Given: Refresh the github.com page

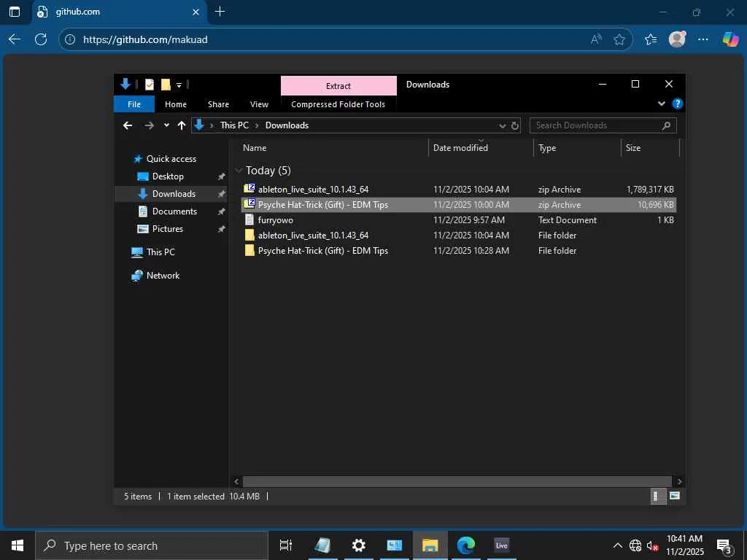Looking at the screenshot, I should coord(41,39).
